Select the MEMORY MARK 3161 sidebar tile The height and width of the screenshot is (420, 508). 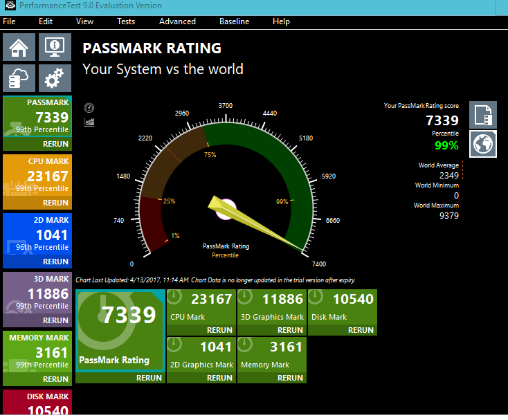(x=37, y=352)
